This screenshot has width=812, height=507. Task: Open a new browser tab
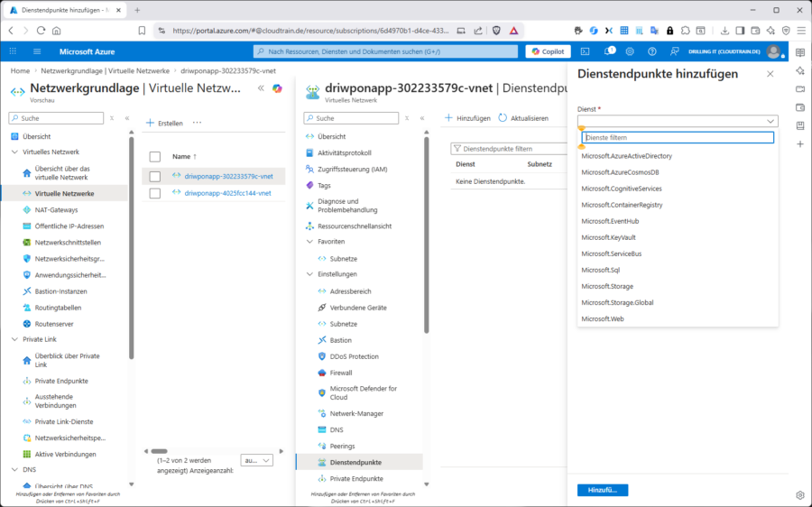pyautogui.click(x=137, y=10)
